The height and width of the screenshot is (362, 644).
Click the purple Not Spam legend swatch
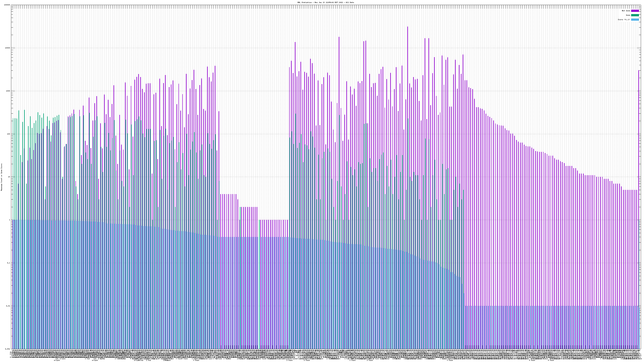(x=635, y=11)
